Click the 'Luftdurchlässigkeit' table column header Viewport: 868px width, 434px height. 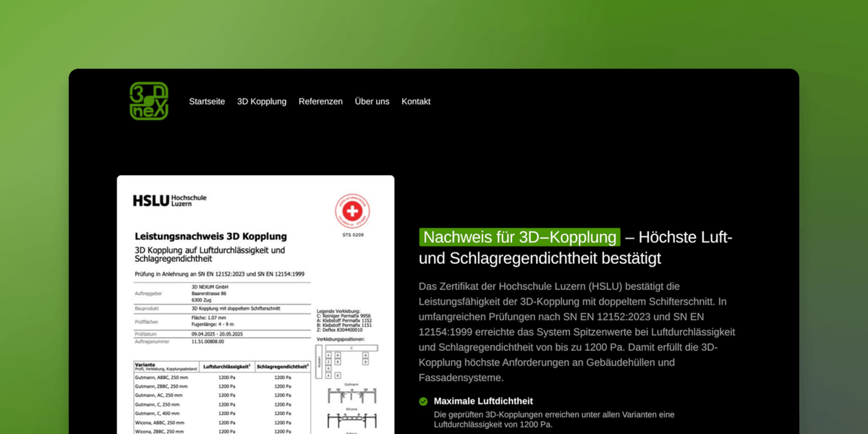(226, 367)
